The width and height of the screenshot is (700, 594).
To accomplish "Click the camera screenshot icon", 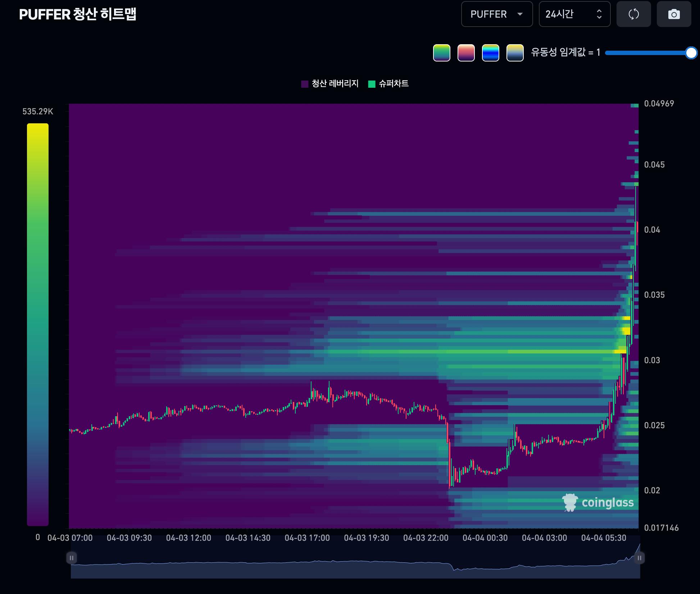I will 674,14.
